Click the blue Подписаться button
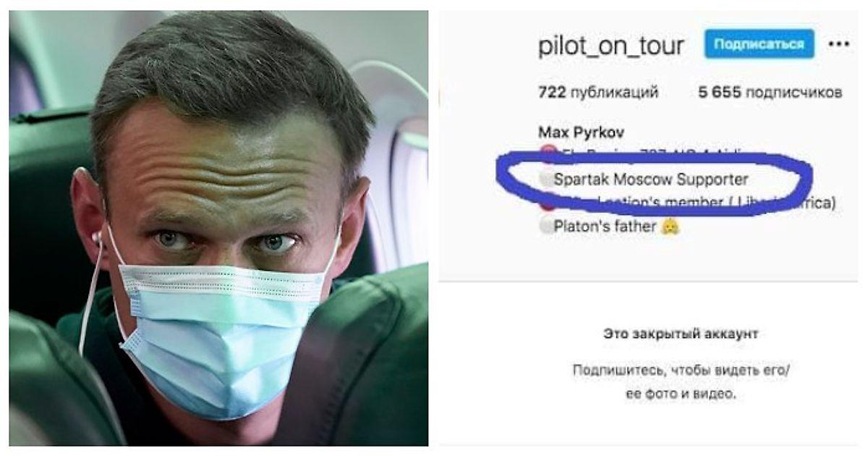 (x=759, y=44)
